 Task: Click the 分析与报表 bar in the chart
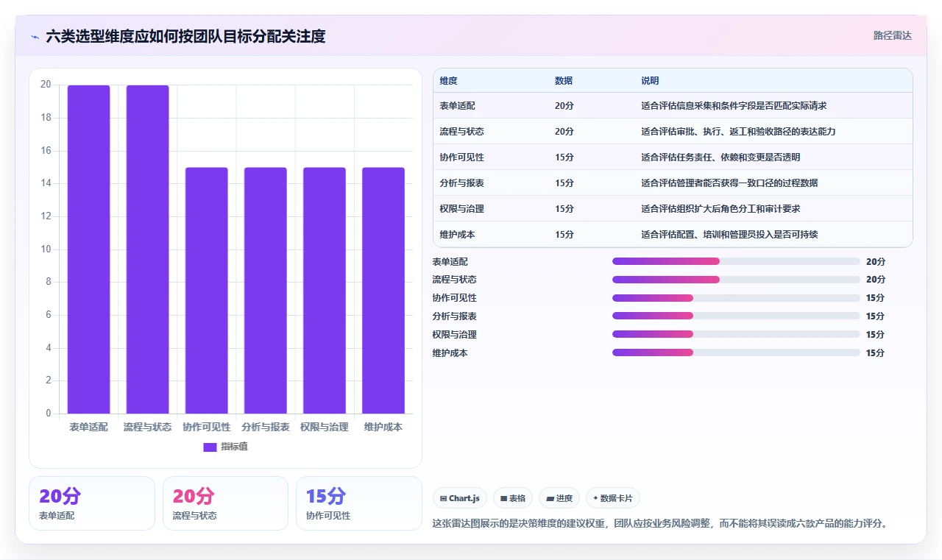click(266, 291)
